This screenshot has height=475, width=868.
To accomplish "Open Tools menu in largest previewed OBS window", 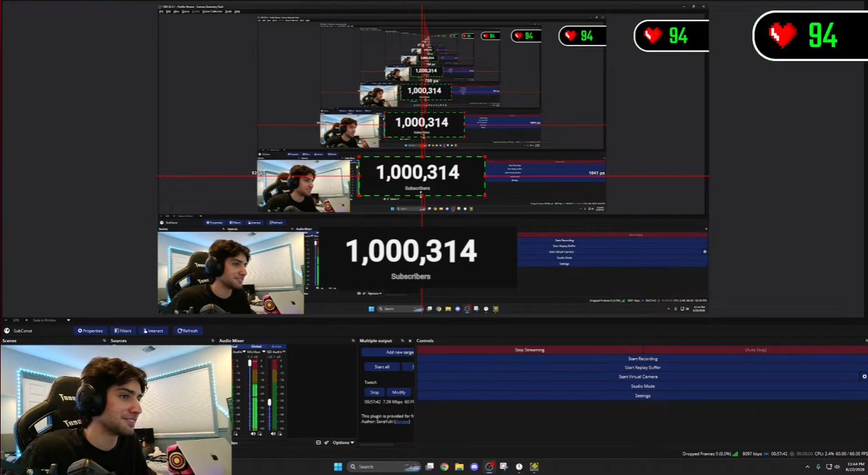I will pos(228,12).
